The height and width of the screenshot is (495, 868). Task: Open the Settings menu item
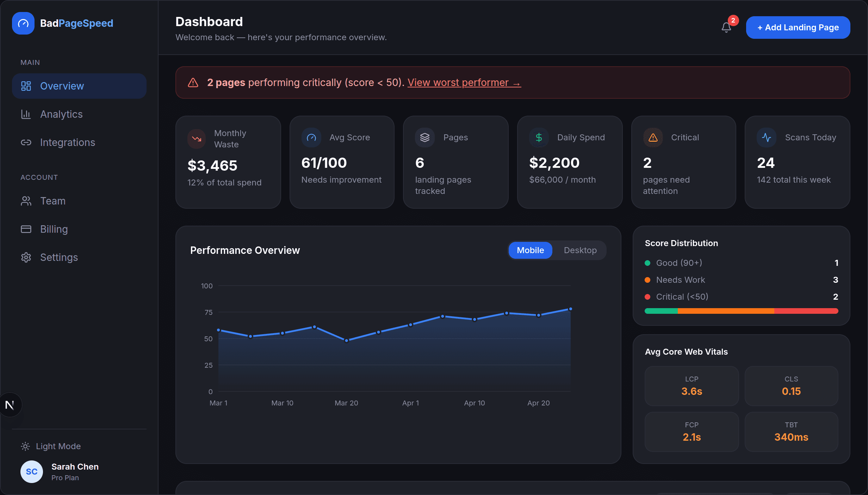coord(79,257)
